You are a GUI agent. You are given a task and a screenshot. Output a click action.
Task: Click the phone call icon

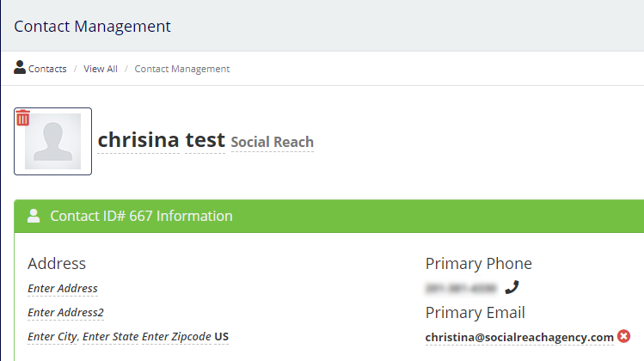point(512,287)
